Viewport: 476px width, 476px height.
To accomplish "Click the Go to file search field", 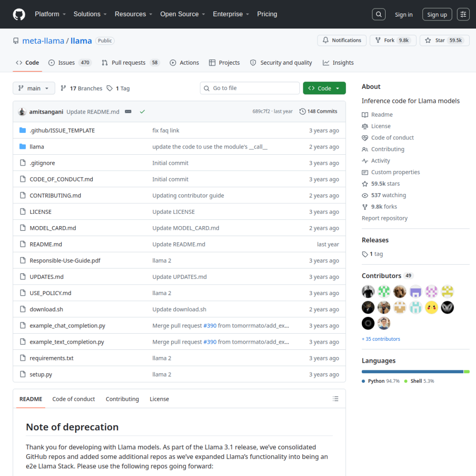I will [249, 88].
